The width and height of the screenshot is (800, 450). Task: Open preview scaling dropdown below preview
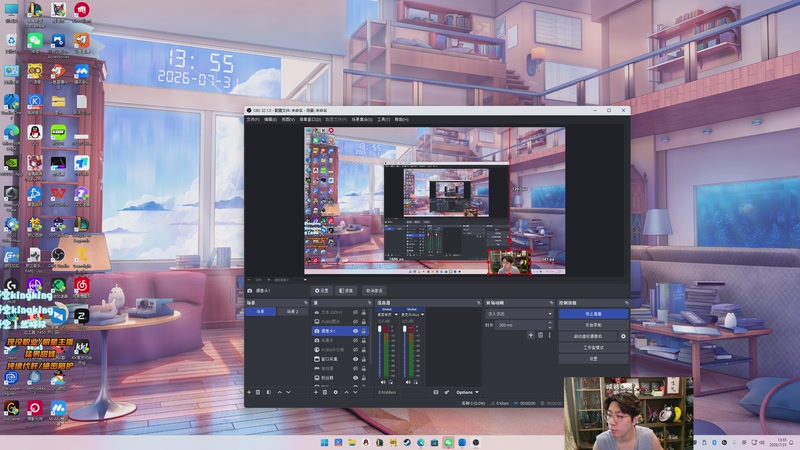[305, 280]
